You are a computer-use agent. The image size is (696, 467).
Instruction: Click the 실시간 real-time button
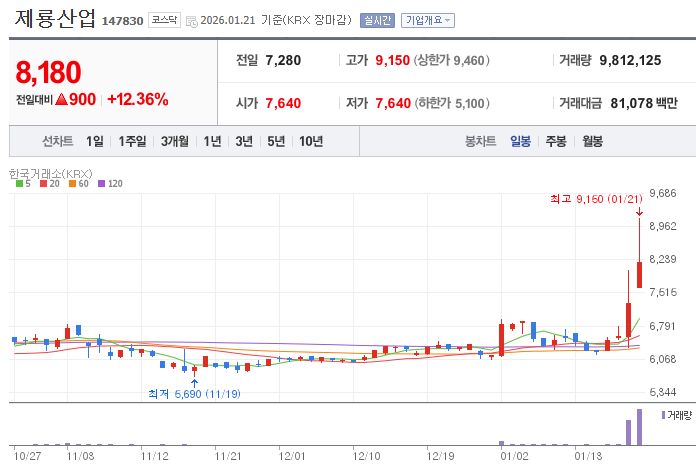coord(377,20)
